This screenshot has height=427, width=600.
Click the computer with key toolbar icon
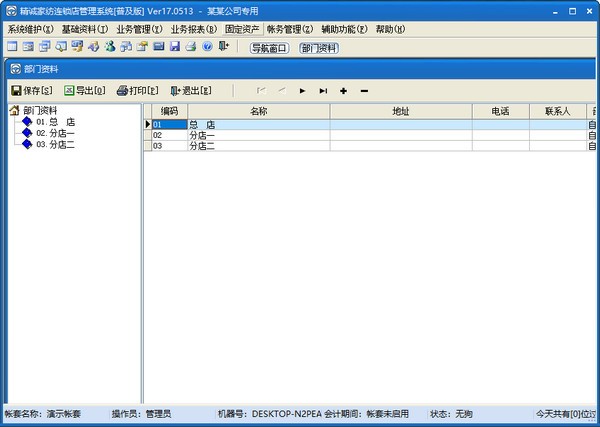(x=77, y=47)
